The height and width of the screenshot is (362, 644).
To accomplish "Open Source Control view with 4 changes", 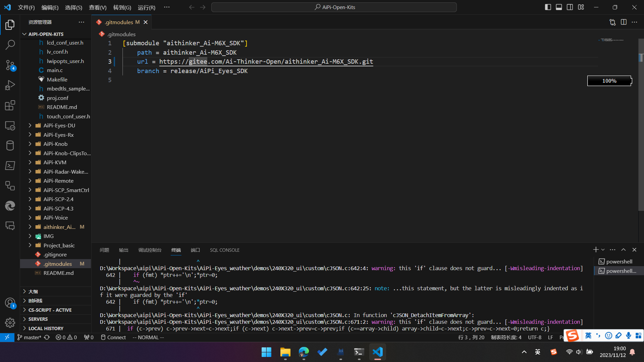I will pos(10,65).
